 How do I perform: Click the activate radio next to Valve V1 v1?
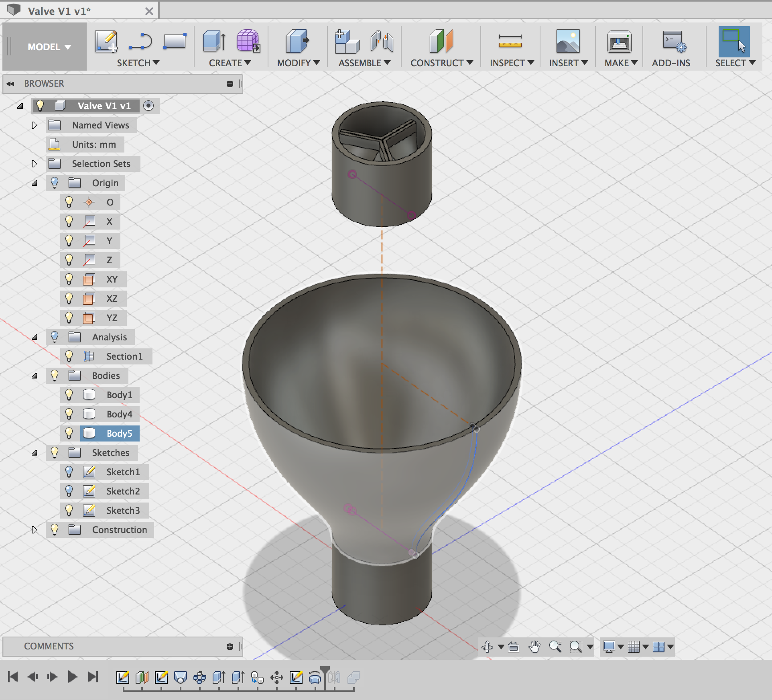148,106
